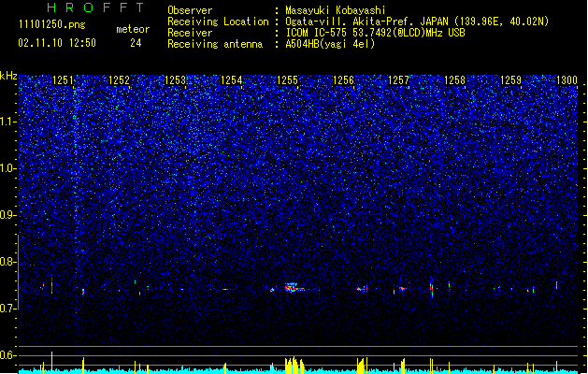Click the 1252 time marker

coord(119,80)
